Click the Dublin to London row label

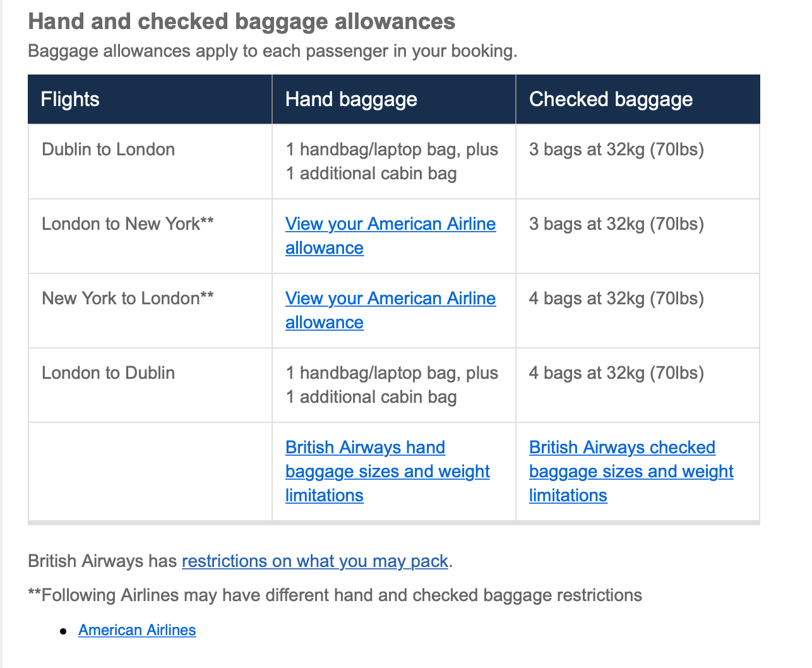tap(108, 150)
